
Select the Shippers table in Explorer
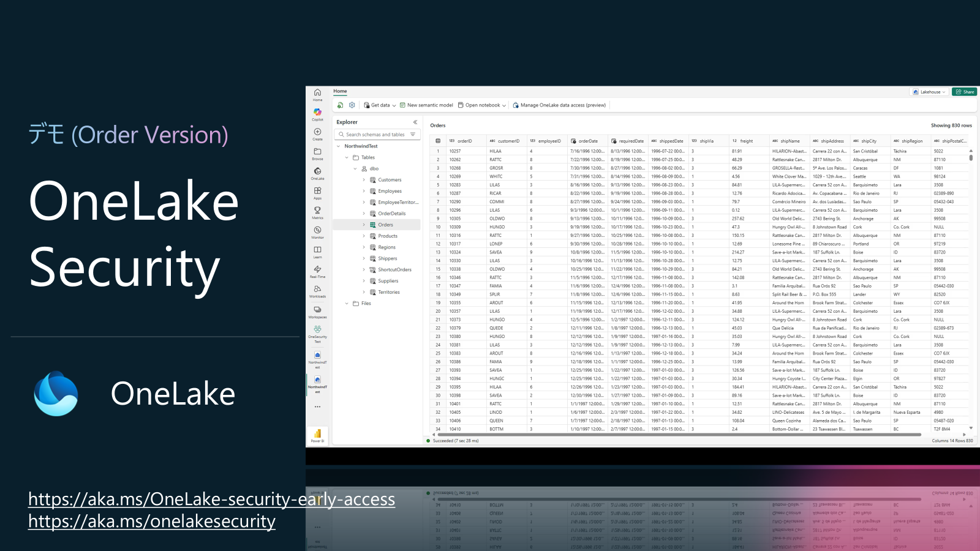coord(388,258)
